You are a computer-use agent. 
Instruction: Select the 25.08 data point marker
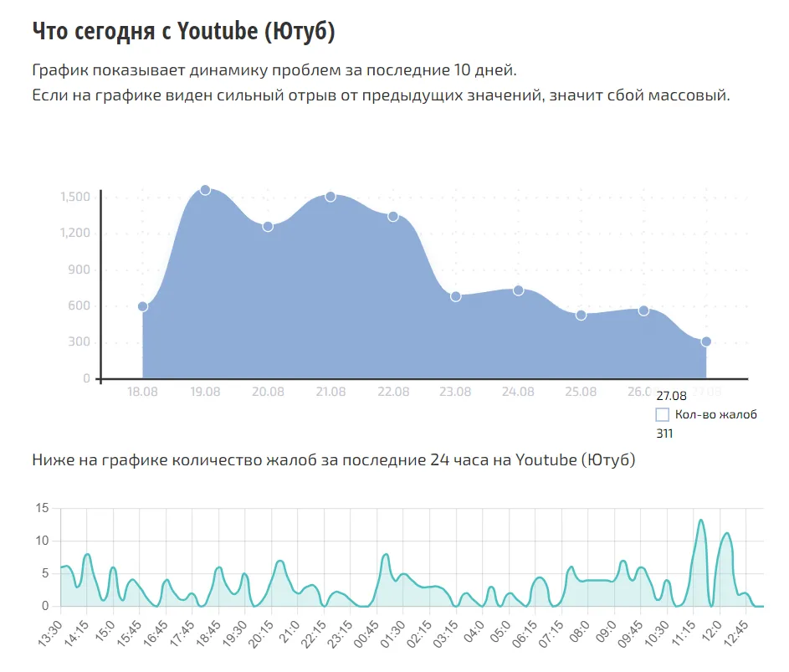(x=581, y=315)
